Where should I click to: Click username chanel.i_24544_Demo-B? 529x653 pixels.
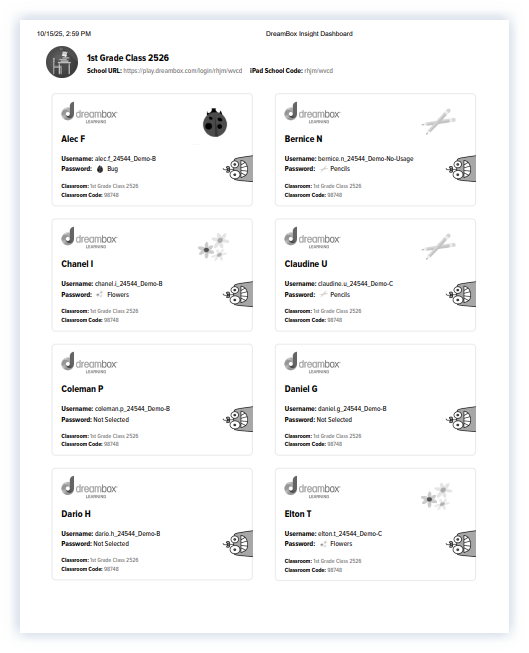[129, 284]
